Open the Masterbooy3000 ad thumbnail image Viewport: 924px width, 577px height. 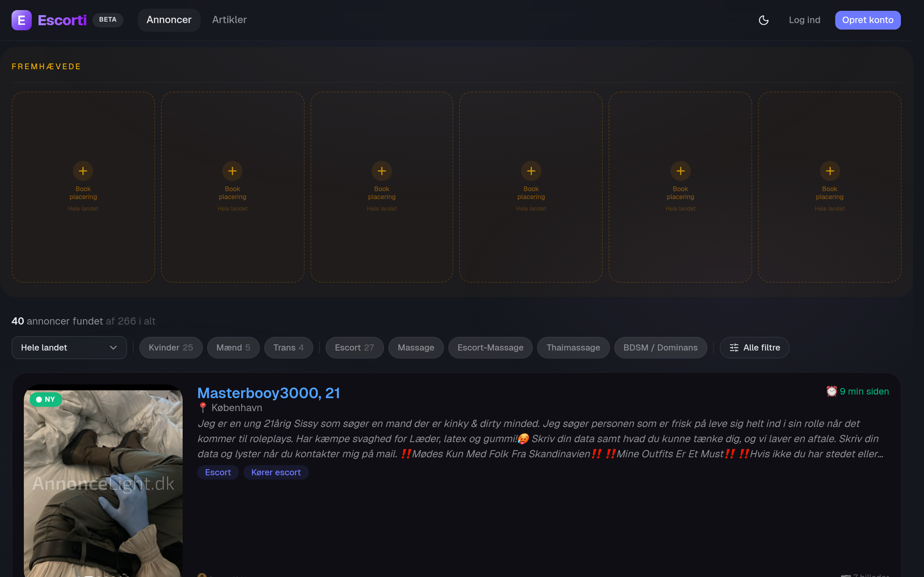(x=103, y=481)
